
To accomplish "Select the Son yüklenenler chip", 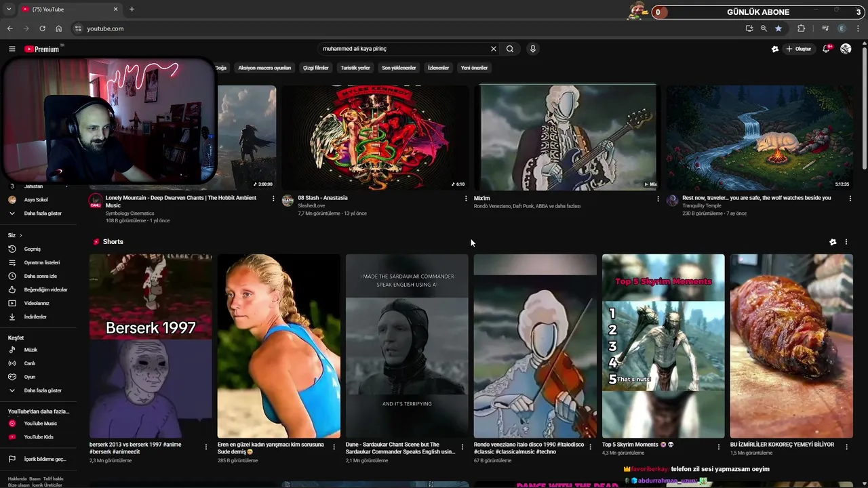I will pyautogui.click(x=399, y=68).
